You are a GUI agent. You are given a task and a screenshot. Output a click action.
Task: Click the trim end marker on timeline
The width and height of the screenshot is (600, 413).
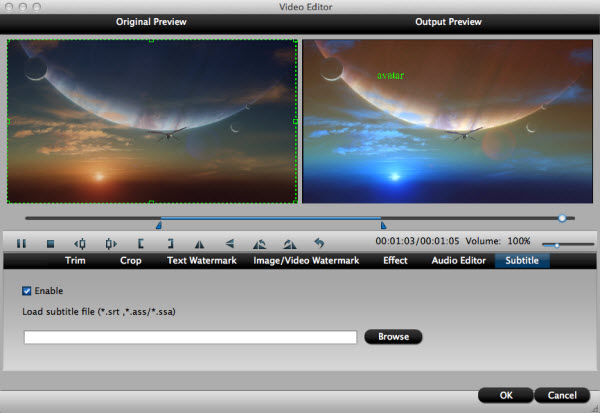[383, 225]
